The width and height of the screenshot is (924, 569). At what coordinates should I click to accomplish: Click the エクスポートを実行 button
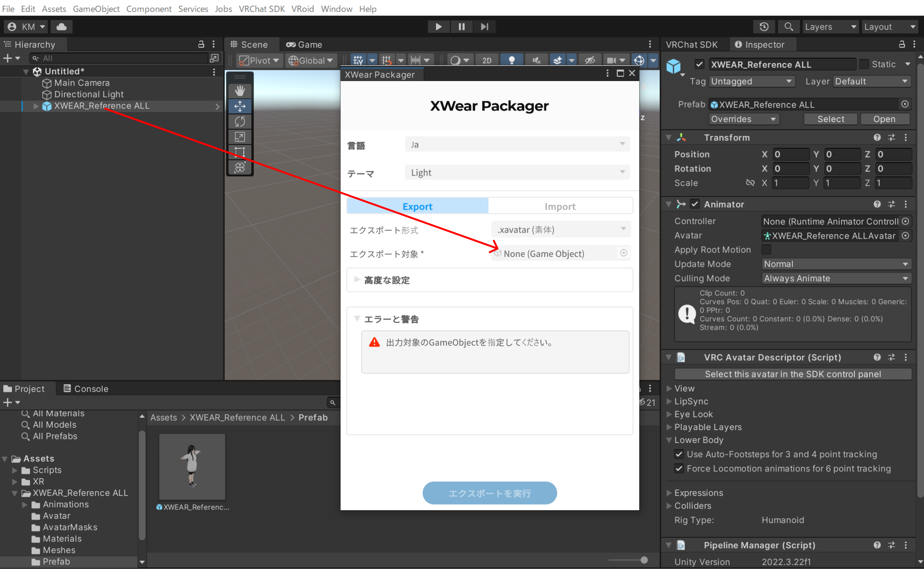tap(489, 493)
